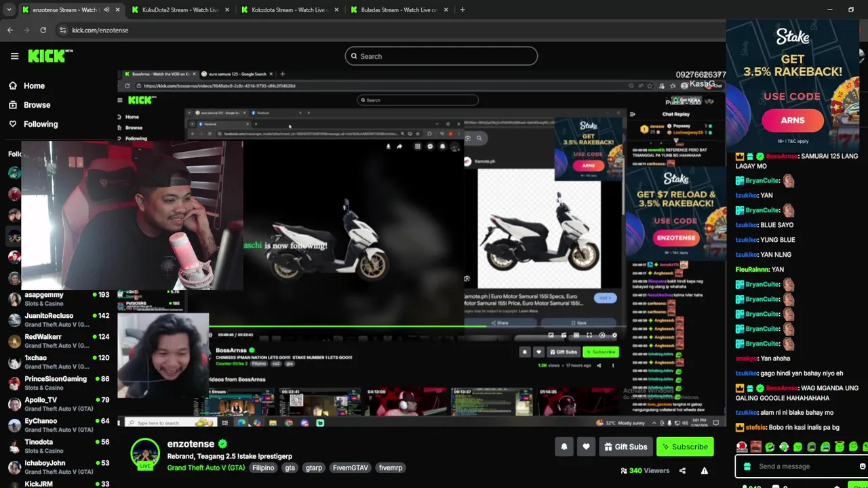Open 1xchao channel in sidebar
Viewport: 868px width, 488px height.
58,362
